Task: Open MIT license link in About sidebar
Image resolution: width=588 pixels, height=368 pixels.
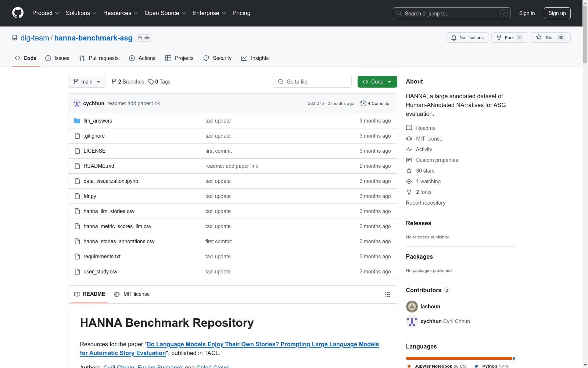Action: click(x=424, y=139)
